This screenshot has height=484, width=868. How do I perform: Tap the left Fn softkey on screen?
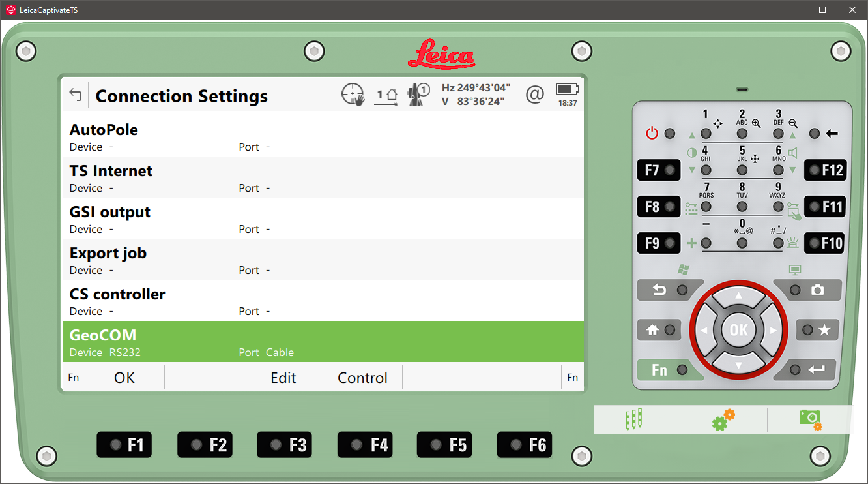tap(74, 378)
